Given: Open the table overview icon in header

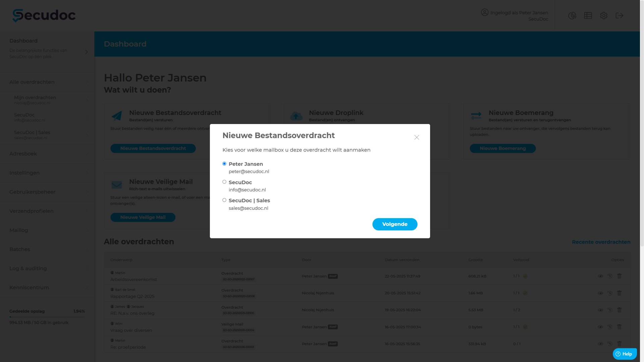Looking at the screenshot, I should (588, 16).
